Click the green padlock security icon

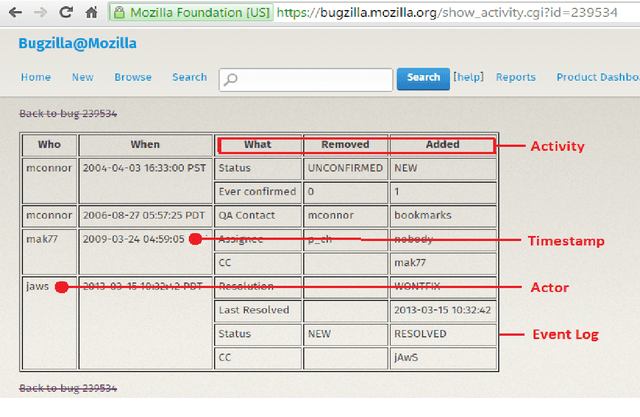click(119, 15)
